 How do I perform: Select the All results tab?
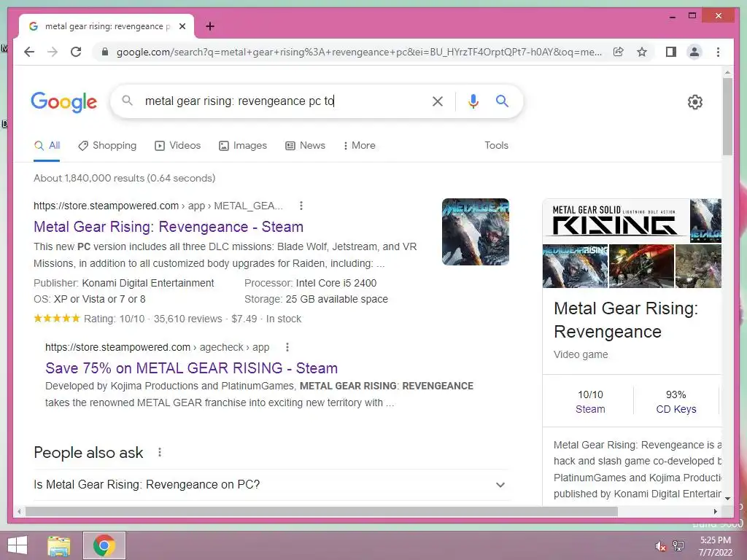tap(47, 146)
